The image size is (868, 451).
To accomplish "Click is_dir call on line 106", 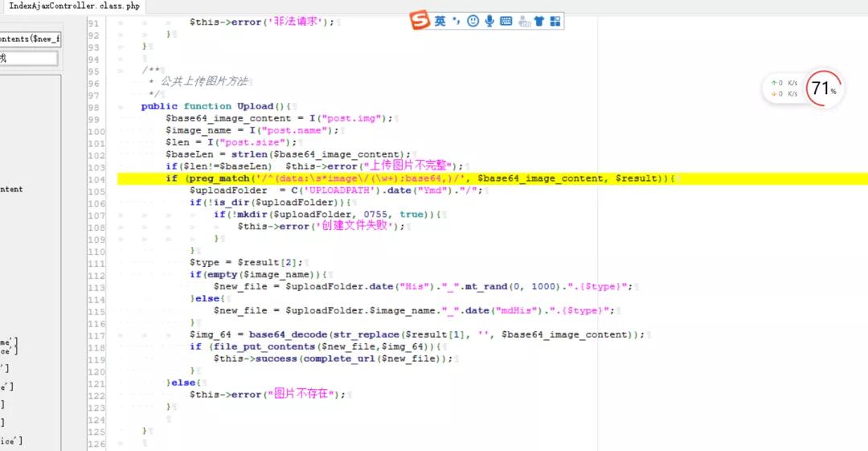I will tap(232, 203).
